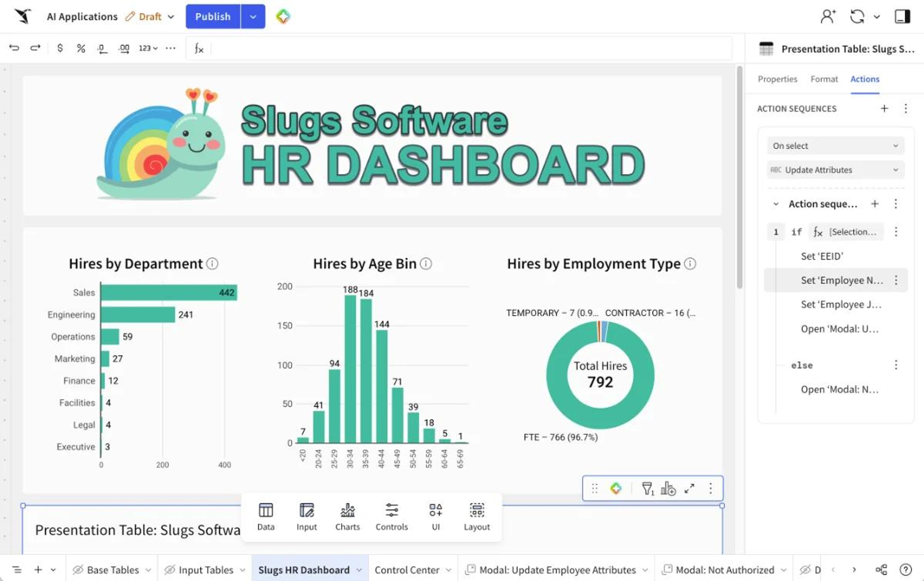Open the Update Attributes dropdown

point(835,170)
